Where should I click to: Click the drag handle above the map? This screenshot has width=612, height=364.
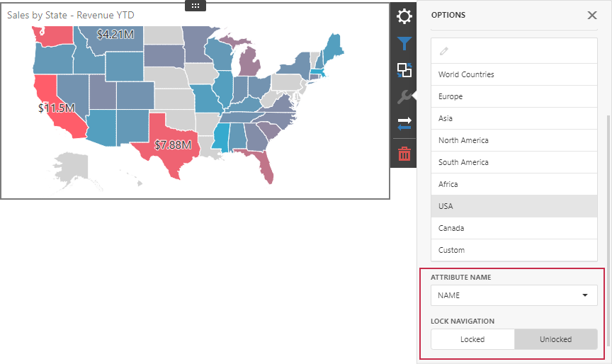tap(195, 6)
